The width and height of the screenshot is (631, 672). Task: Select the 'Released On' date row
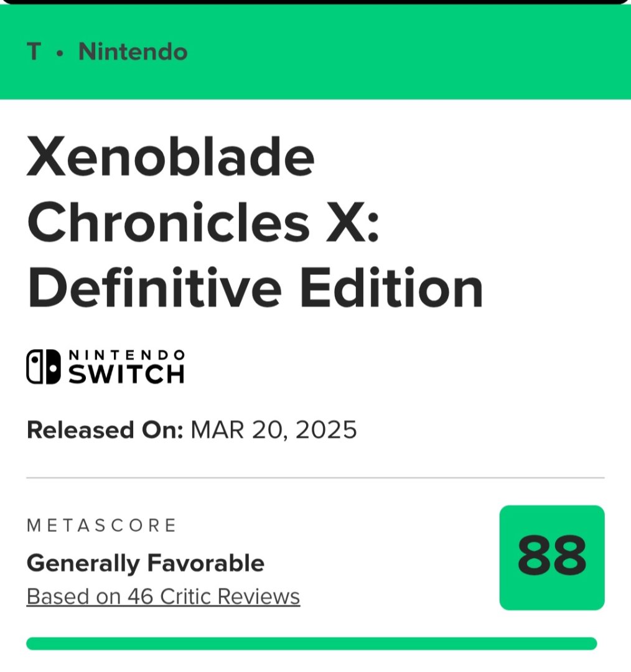point(190,429)
